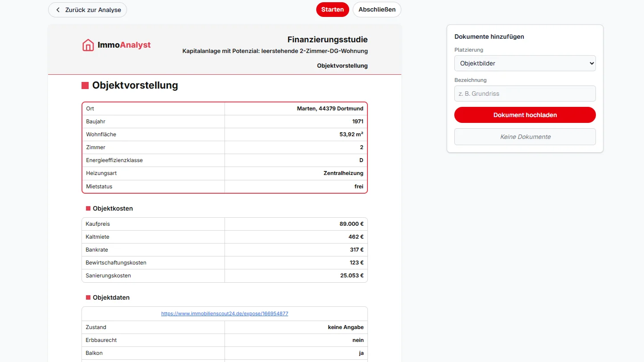644x362 pixels.
Task: Click the Bezeichnung field label
Action: pyautogui.click(x=470, y=80)
